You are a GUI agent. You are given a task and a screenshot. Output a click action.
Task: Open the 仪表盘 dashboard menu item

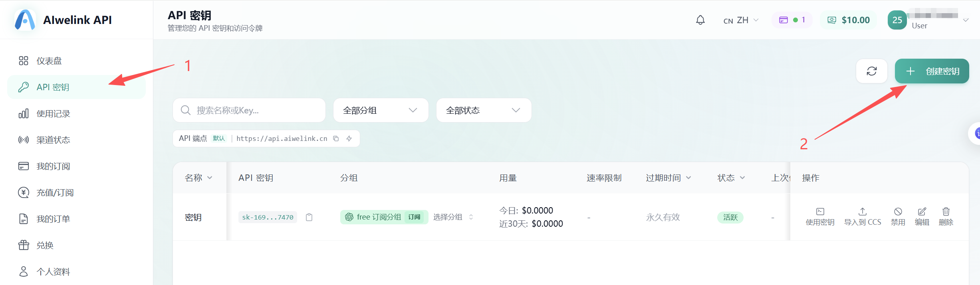point(76,61)
